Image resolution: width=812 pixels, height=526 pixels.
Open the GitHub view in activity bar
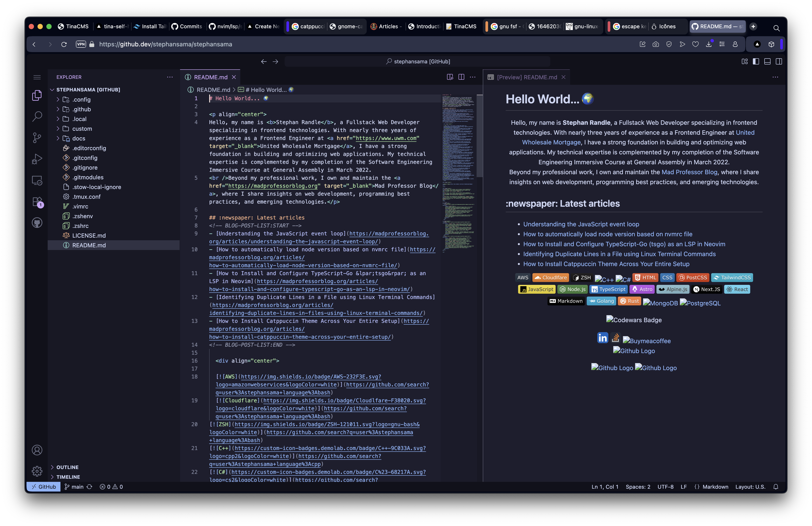tap(37, 223)
